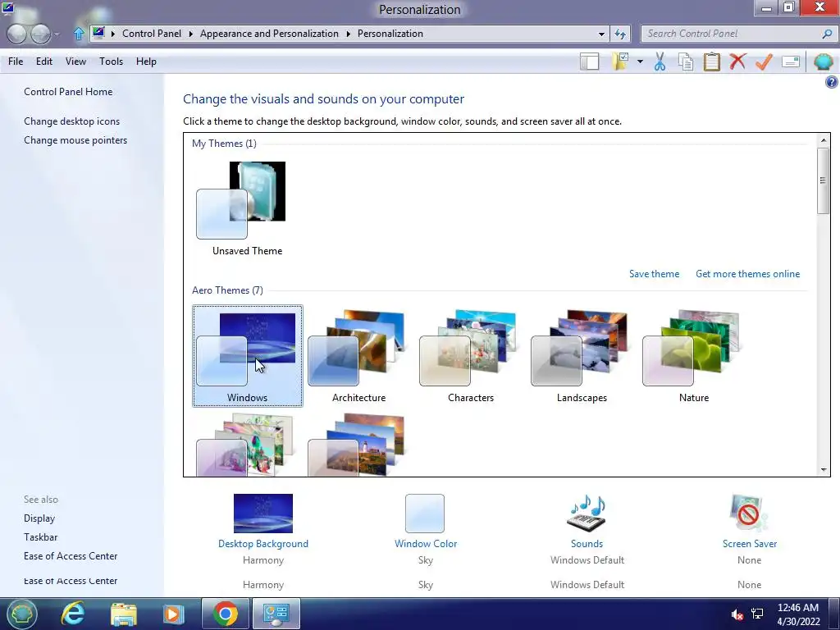Click the Appearance and Personalization breadcrumb

point(269,33)
